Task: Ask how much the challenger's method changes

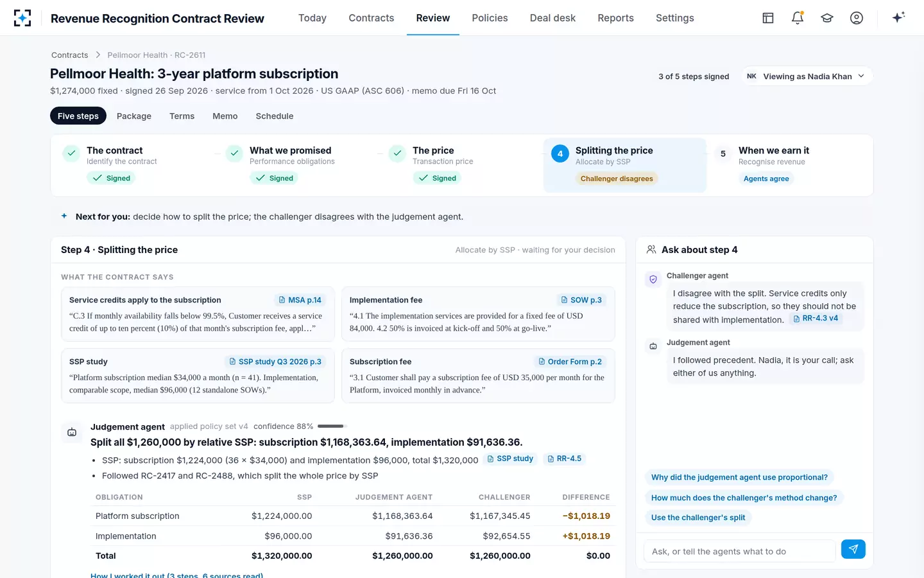Action: point(744,498)
